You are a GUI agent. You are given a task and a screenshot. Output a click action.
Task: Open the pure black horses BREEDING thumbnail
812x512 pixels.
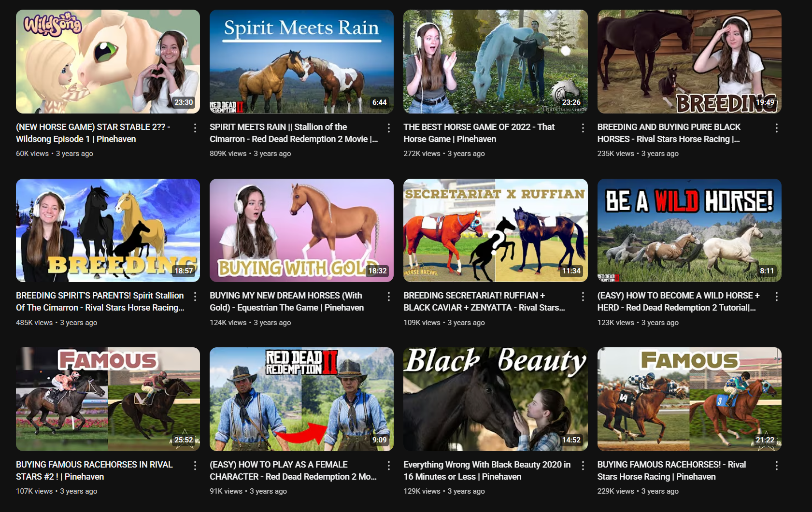pyautogui.click(x=689, y=61)
